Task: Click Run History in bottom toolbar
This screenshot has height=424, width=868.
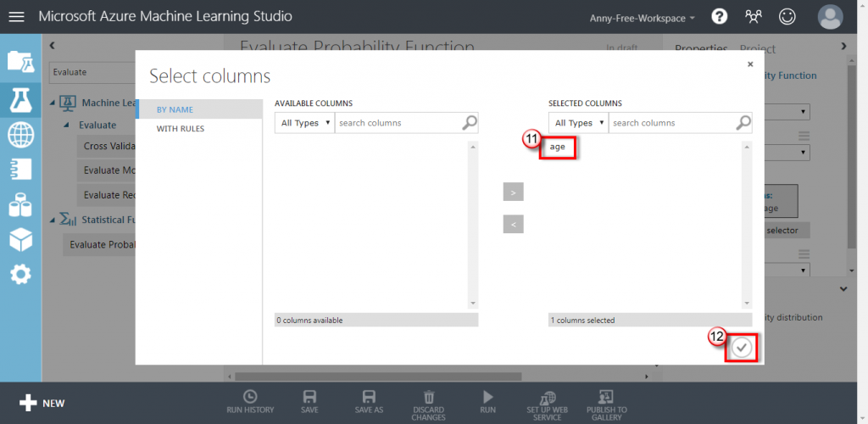Action: 250,403
